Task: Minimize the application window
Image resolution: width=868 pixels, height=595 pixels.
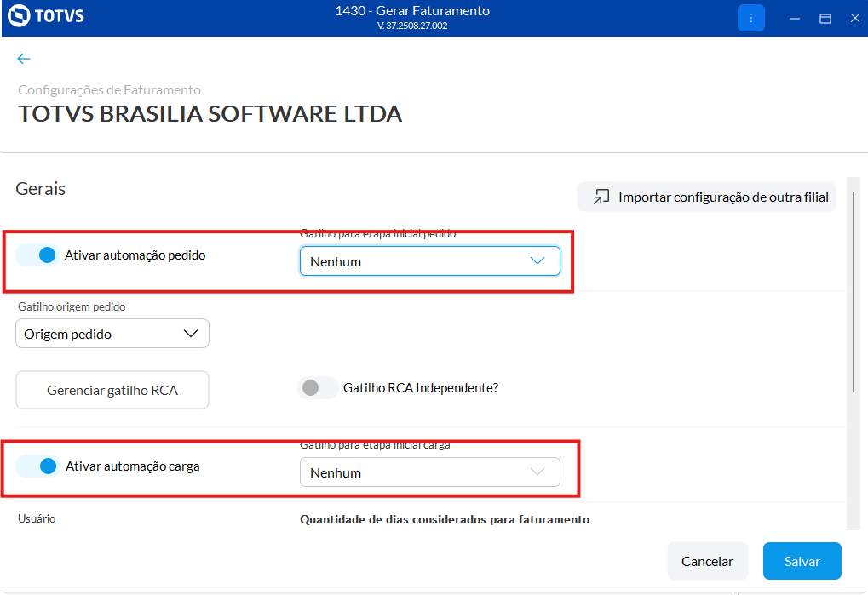Action: [794, 18]
